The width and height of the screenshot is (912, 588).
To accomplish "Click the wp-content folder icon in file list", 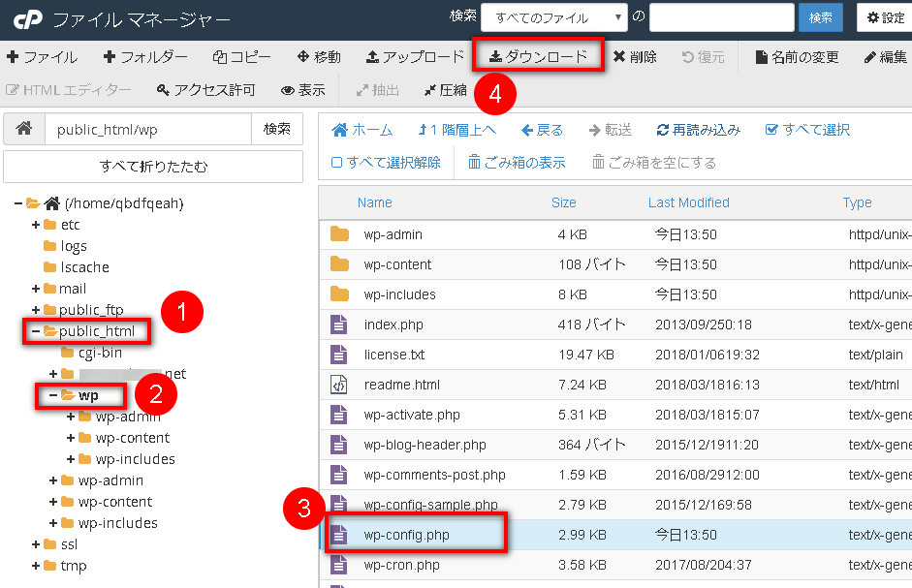I will (x=339, y=264).
